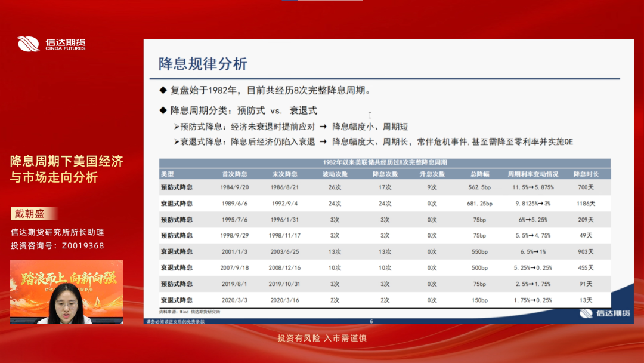Click the 信达期货 logo in the slide's bottom-right corner
The image size is (644, 363).
click(x=605, y=313)
